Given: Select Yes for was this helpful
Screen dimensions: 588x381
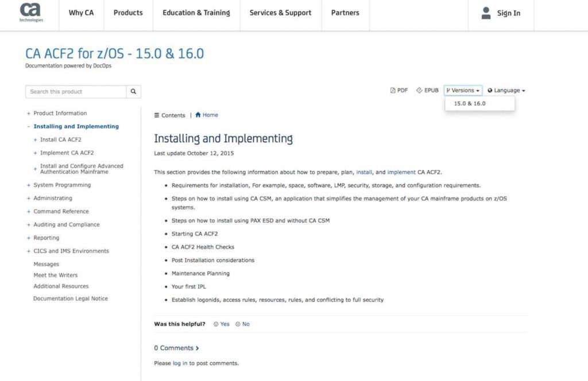Looking at the screenshot, I should 221,324.
